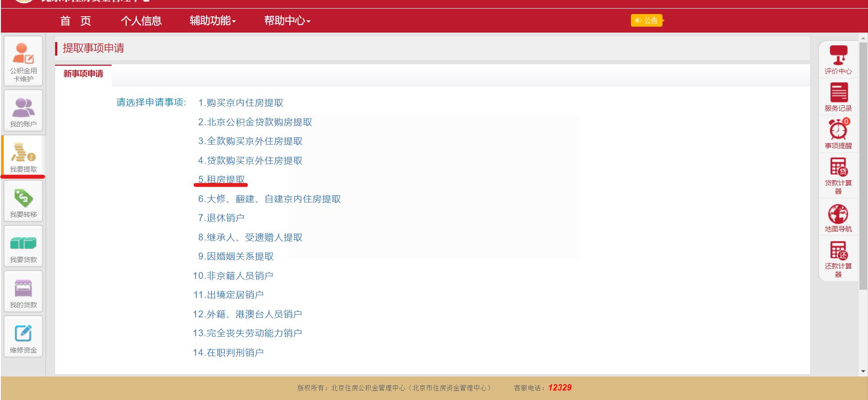The image size is (868, 400).
Task: Choose 9.因婚姻关系提取
Action: click(x=236, y=256)
